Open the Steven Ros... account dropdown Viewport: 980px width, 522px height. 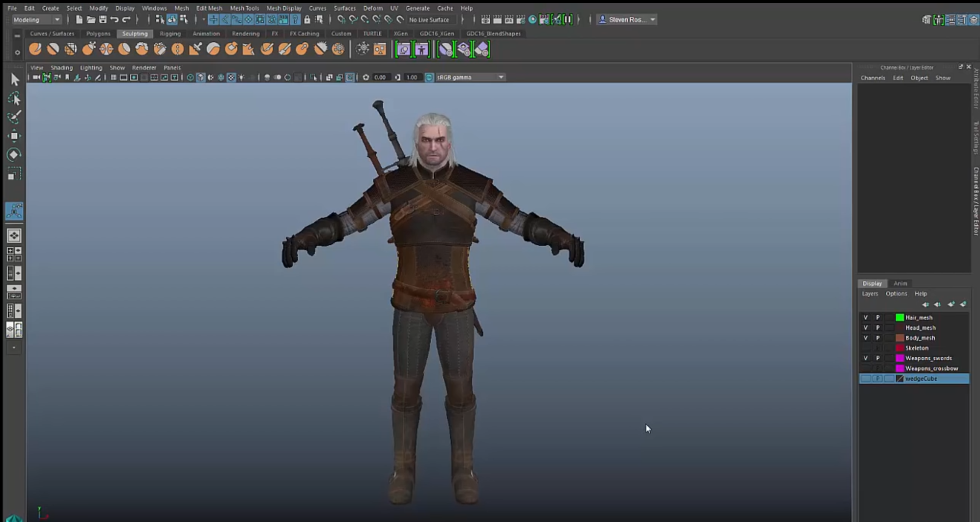pyautogui.click(x=627, y=19)
